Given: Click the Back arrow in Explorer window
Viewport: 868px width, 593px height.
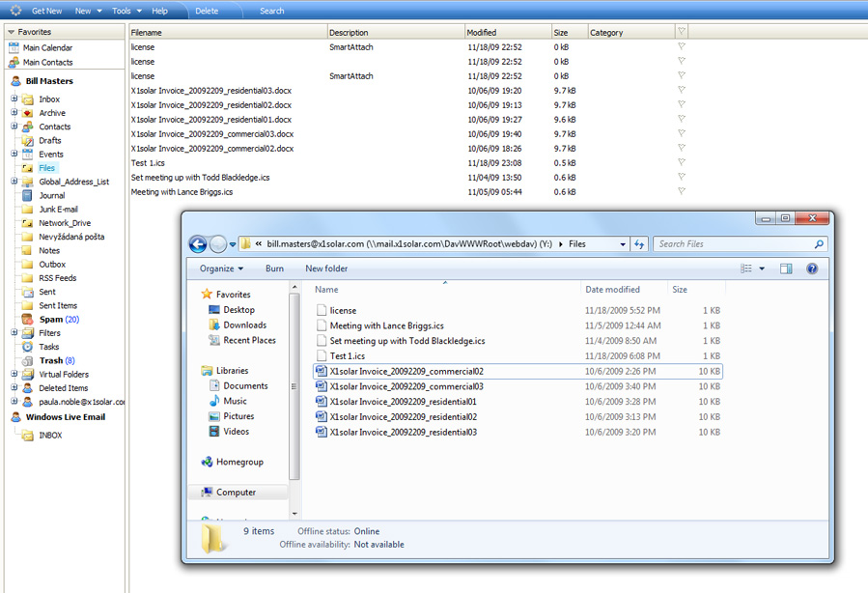Looking at the screenshot, I should click(198, 244).
